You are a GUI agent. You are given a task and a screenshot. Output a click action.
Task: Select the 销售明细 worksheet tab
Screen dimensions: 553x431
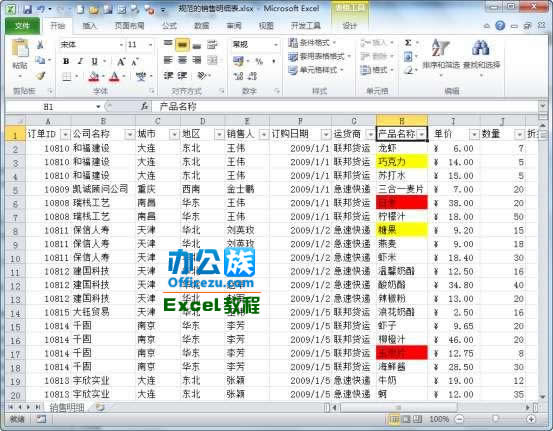coord(67,408)
